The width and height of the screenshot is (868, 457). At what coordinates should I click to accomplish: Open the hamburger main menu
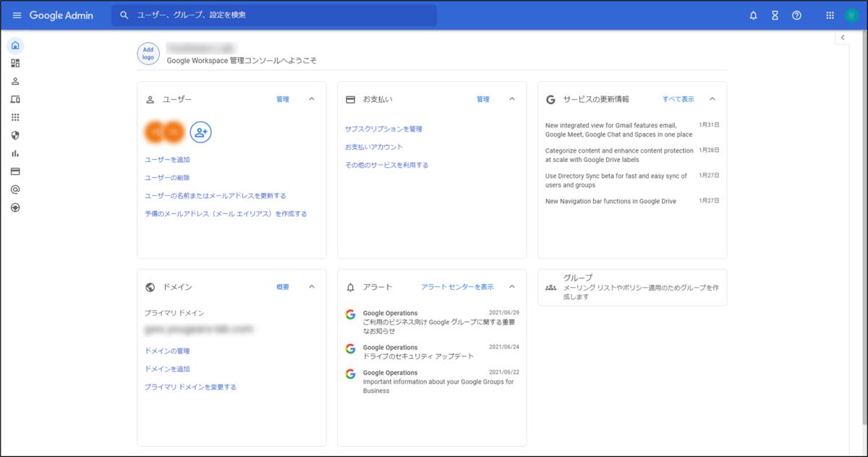pyautogui.click(x=17, y=15)
